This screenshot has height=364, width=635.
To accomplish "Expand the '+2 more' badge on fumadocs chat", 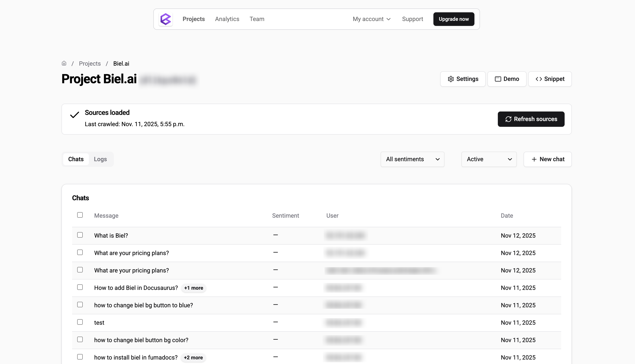I will [193, 357].
